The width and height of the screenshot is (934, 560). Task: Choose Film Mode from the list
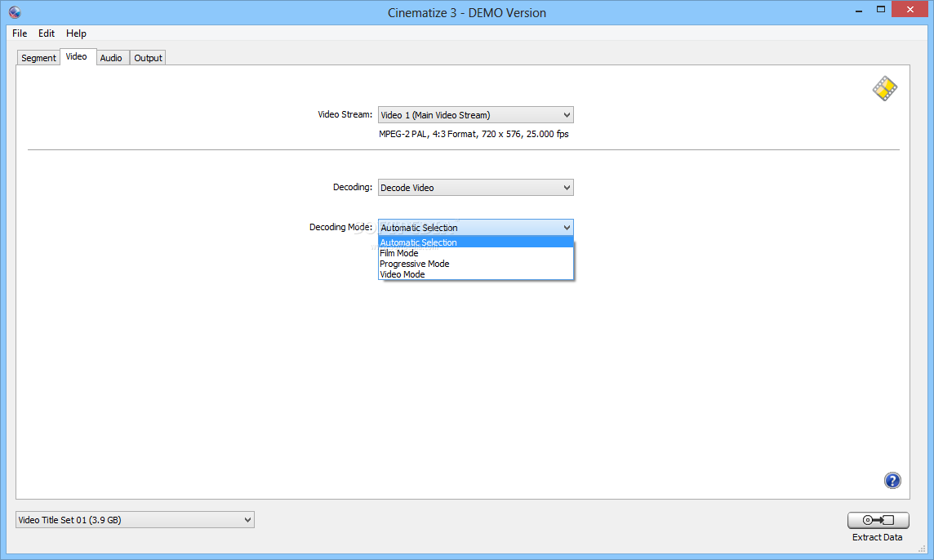[475, 253]
